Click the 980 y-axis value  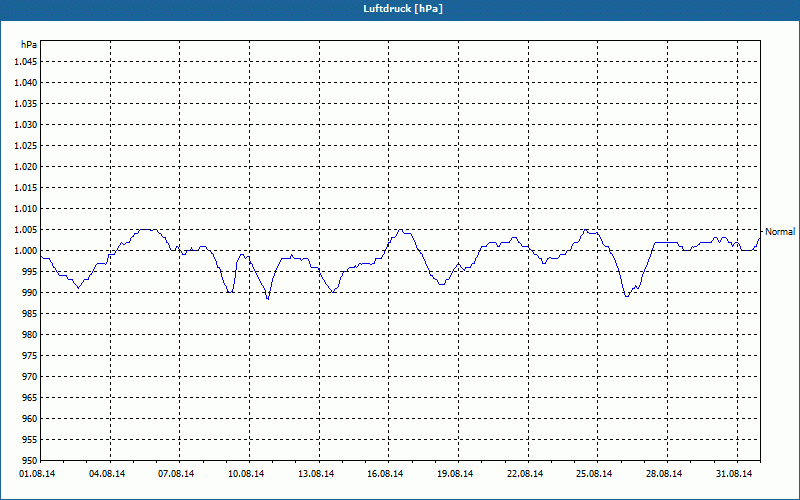point(31,335)
